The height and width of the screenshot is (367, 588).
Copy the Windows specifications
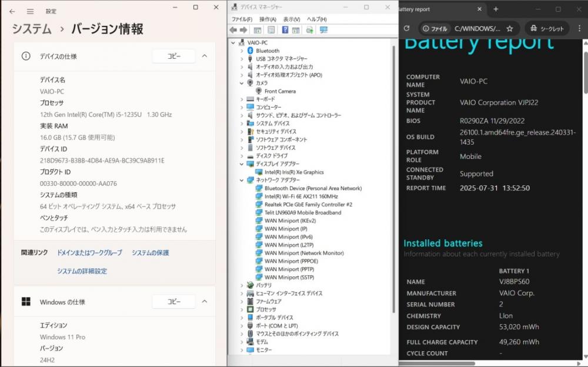[173, 301]
